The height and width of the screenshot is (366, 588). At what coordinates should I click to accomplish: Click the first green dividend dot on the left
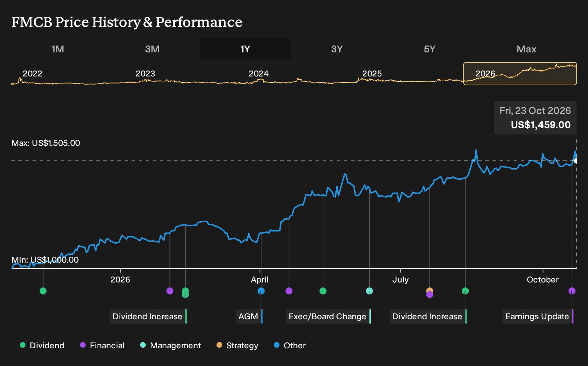click(43, 291)
